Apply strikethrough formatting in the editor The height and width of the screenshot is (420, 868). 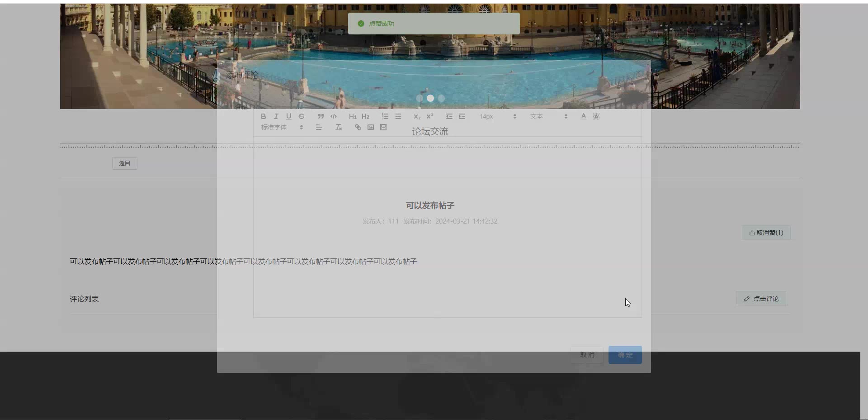301,116
